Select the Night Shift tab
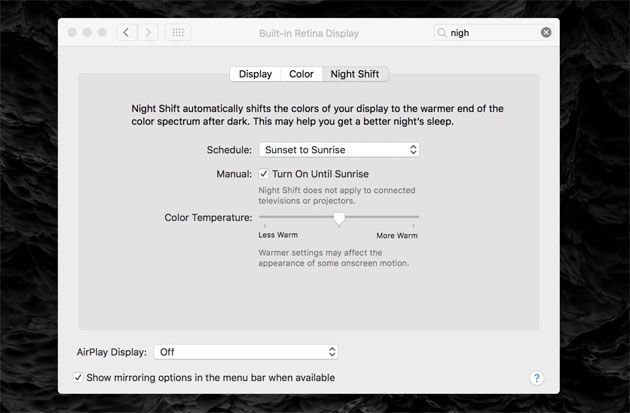 pyautogui.click(x=356, y=74)
